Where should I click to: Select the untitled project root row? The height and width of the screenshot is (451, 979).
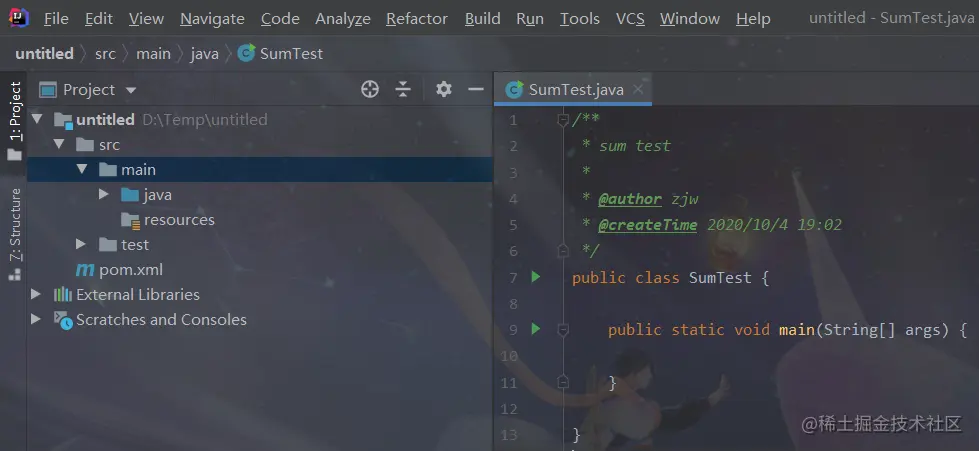tap(260, 119)
